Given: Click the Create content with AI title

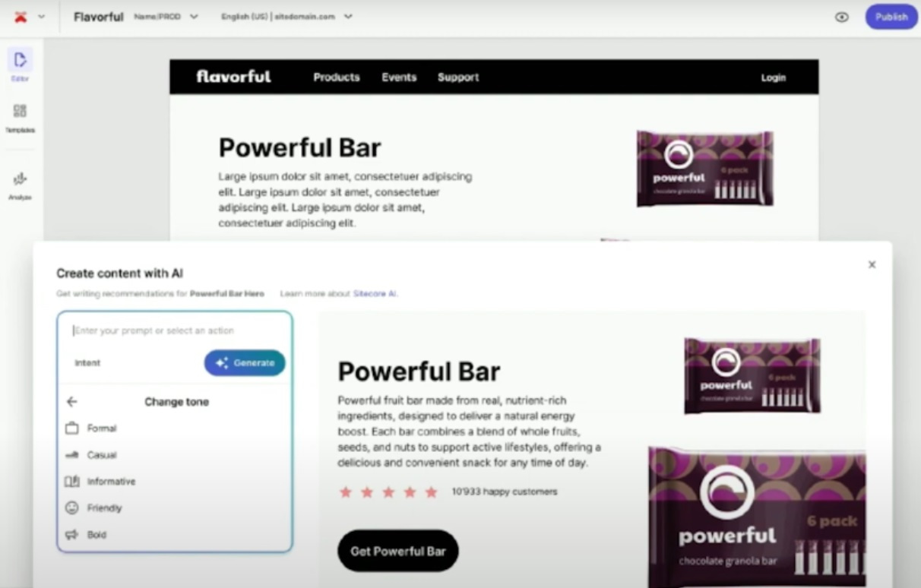Looking at the screenshot, I should (x=119, y=273).
